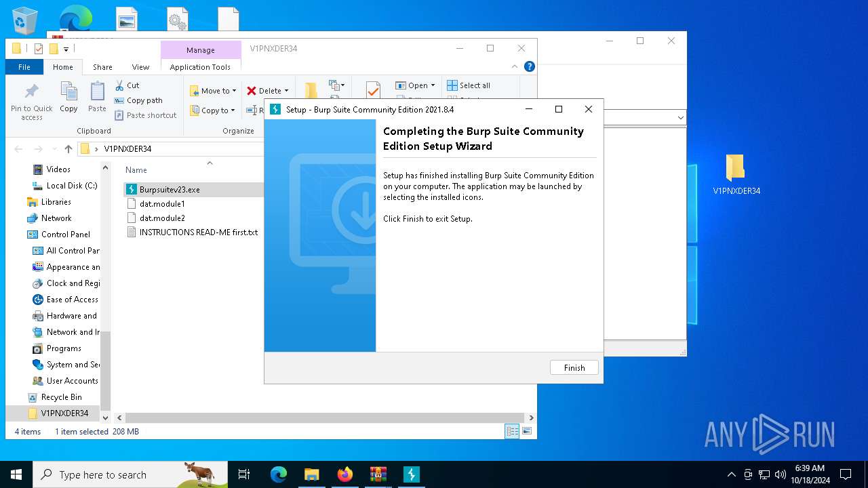Viewport: 868px width, 488px height.
Task: Click the Manage contextual tab
Action: (201, 50)
